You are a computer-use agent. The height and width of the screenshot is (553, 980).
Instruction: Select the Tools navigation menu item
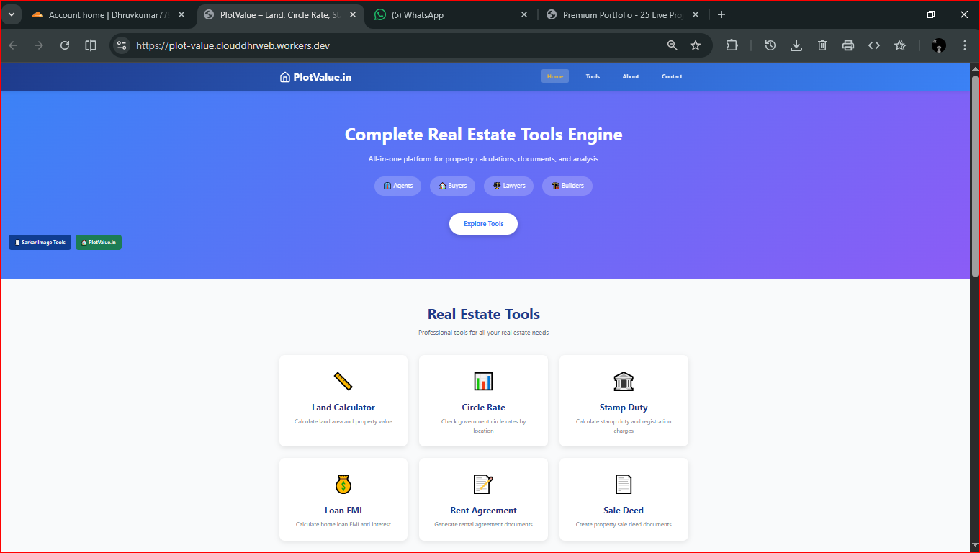593,76
